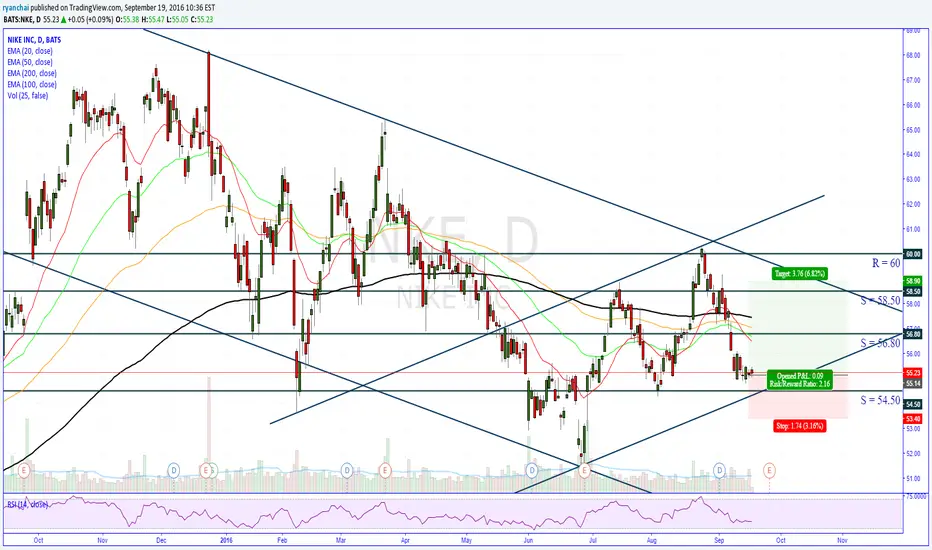This screenshot has height=550, width=932.
Task: Click the green Target 3.76 (6.82%) label
Action: click(799, 274)
